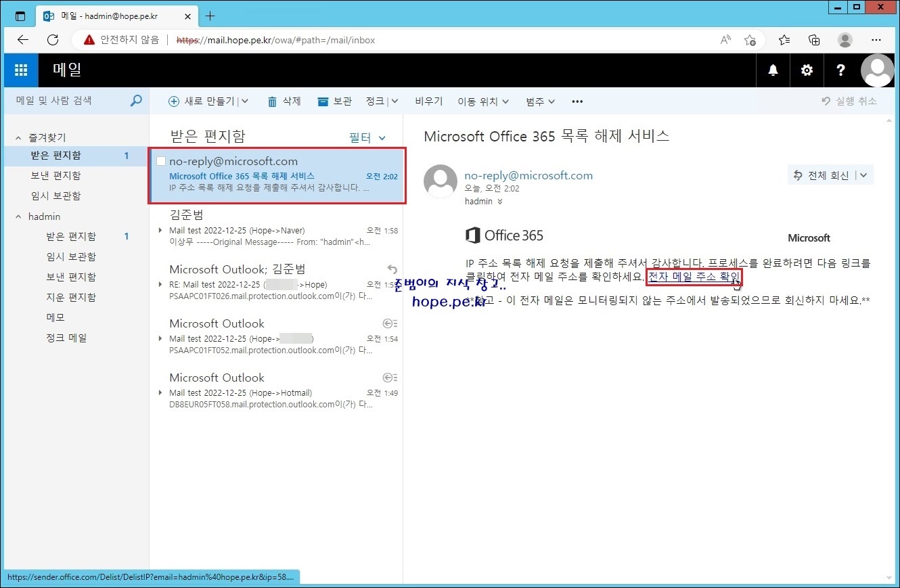Viewport: 900px width, 588px height.
Task: Collapse the 즐겨찾기 folder group
Action: pyautogui.click(x=19, y=137)
